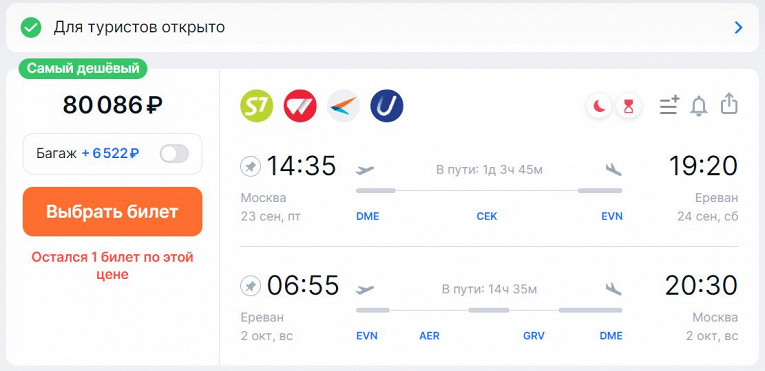Expand the Для туристов открыто chevron

739,28
